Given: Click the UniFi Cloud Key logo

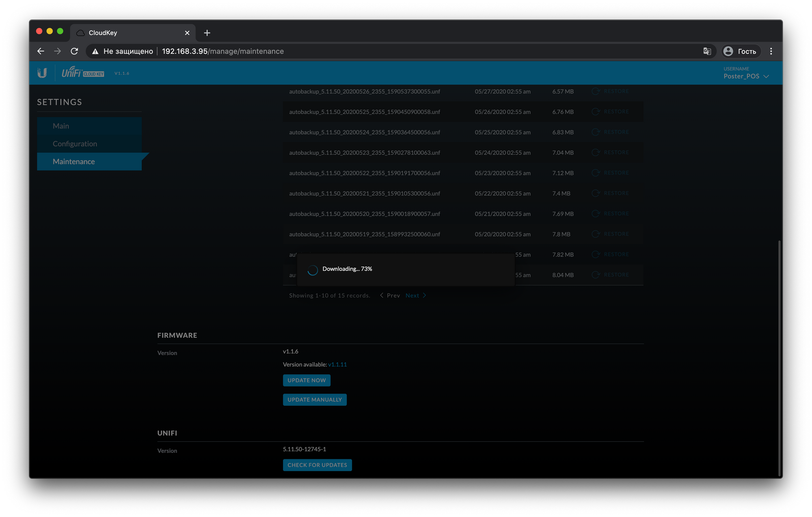Looking at the screenshot, I should tap(83, 72).
